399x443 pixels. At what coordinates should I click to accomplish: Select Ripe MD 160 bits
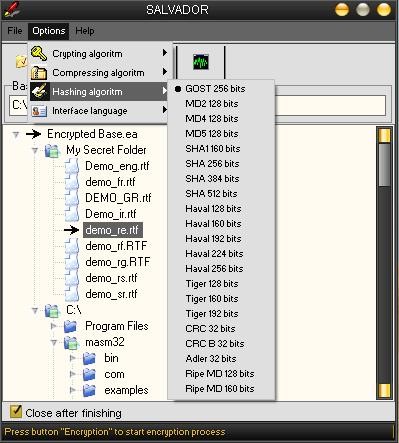click(x=220, y=389)
